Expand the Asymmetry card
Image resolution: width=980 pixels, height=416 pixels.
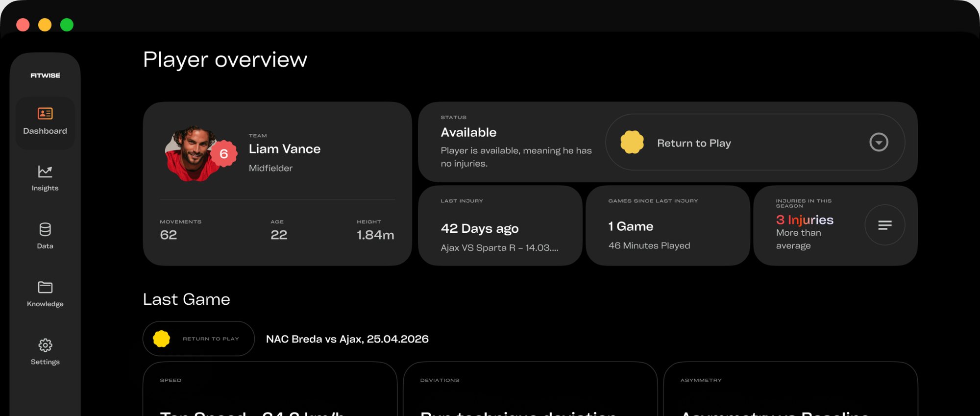click(x=790, y=389)
